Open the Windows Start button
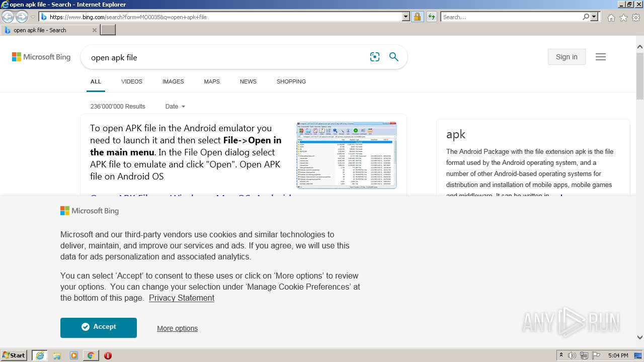 pyautogui.click(x=14, y=355)
